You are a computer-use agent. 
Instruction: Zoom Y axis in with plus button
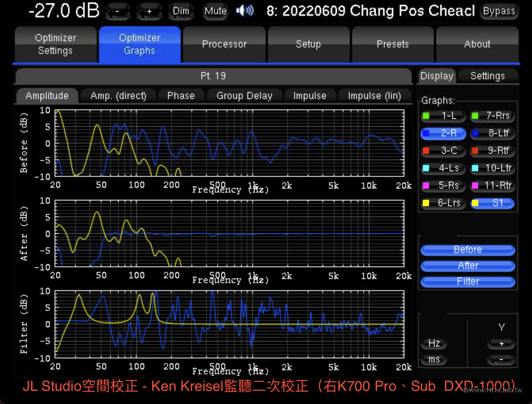pyautogui.click(x=501, y=343)
